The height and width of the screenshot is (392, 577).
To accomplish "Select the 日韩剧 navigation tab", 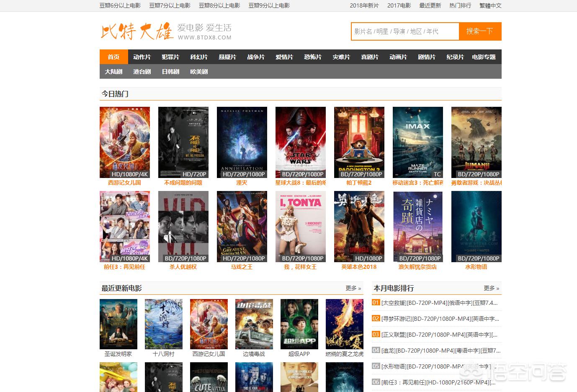I will tap(170, 72).
